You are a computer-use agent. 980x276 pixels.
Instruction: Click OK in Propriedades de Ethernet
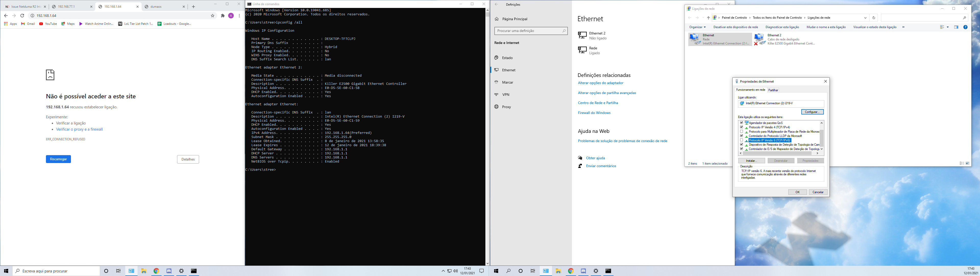click(x=797, y=192)
